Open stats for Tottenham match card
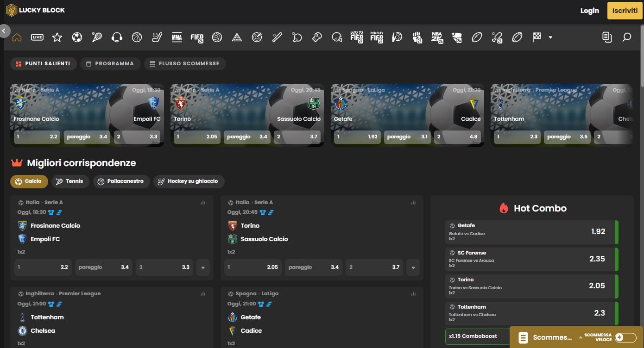Image resolution: width=644 pixels, height=348 pixels. click(203, 294)
